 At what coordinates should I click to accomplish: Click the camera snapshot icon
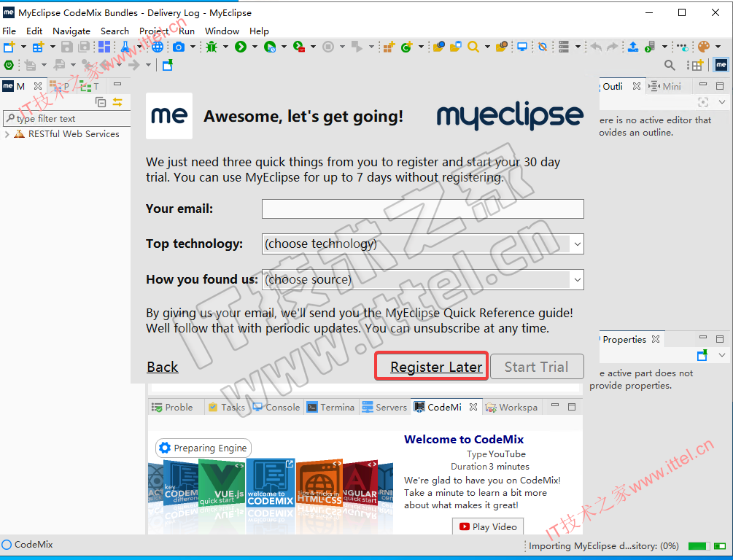point(179,47)
